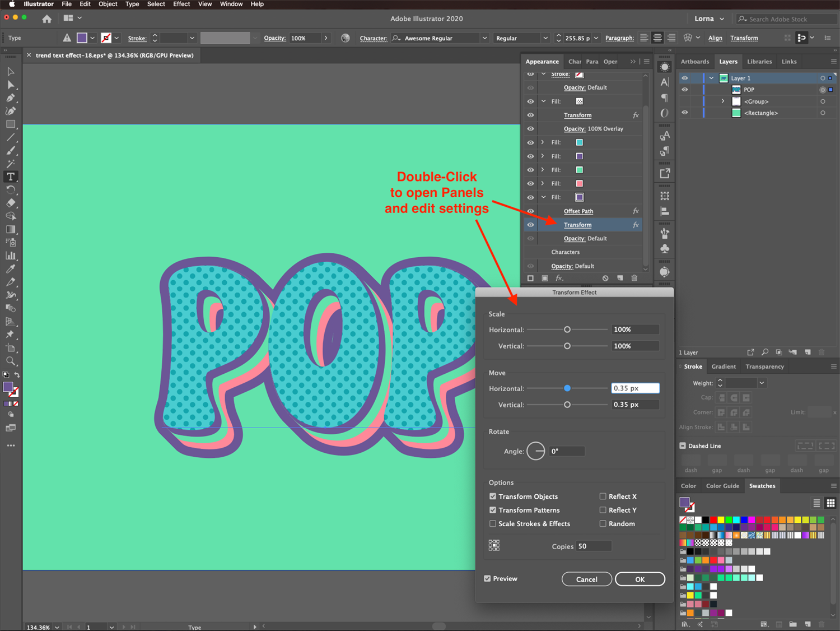Select the Column Graph tool
This screenshot has height=631, width=840.
(x=10, y=256)
